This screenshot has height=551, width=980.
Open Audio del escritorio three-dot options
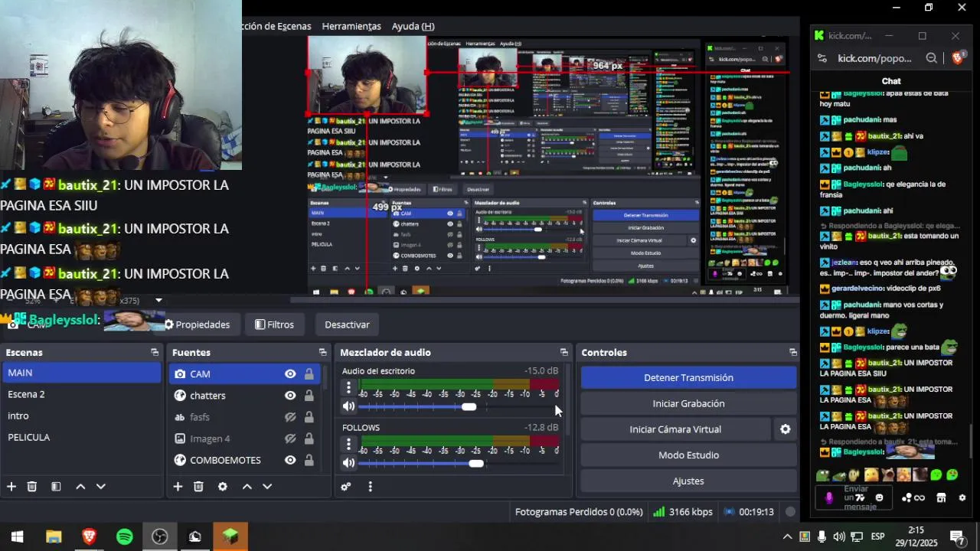(348, 387)
